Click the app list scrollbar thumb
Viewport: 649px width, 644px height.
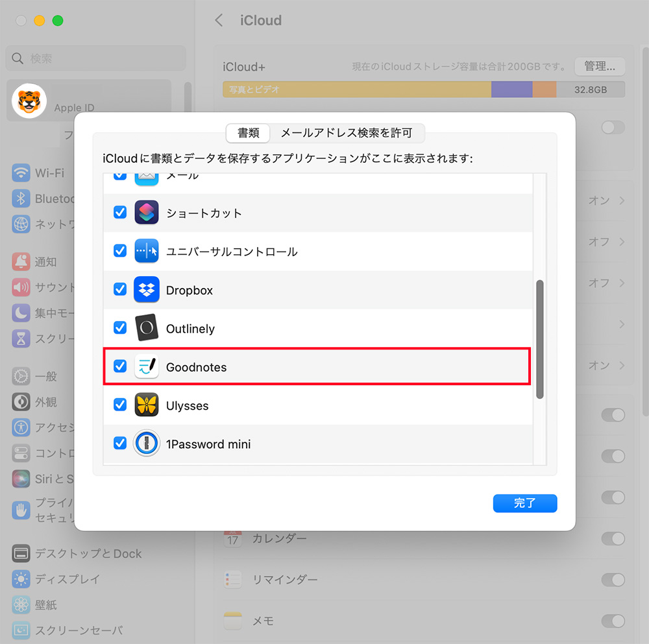click(539, 339)
